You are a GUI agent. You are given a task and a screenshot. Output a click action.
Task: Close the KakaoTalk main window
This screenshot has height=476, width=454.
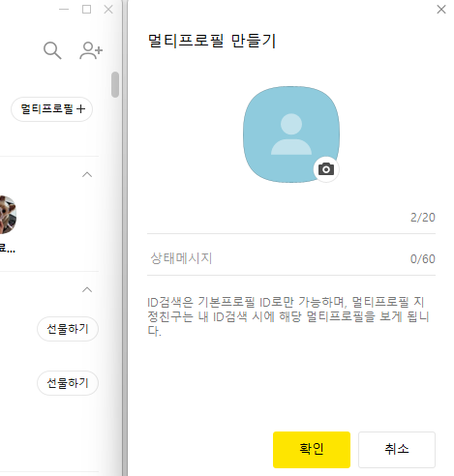(108, 10)
